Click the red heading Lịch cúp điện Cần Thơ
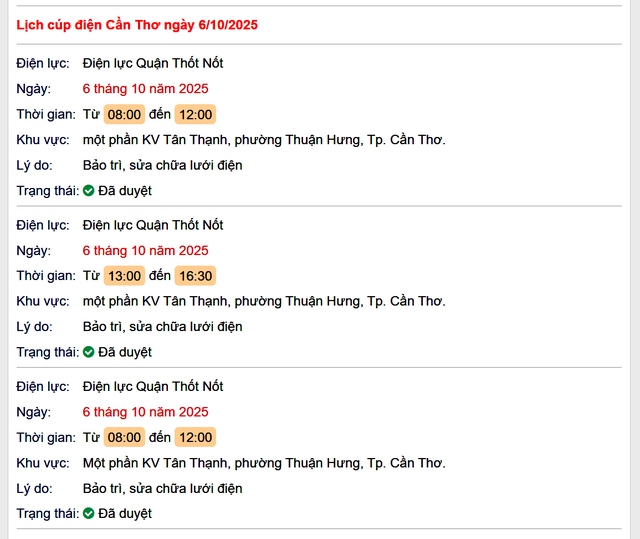 137,25
